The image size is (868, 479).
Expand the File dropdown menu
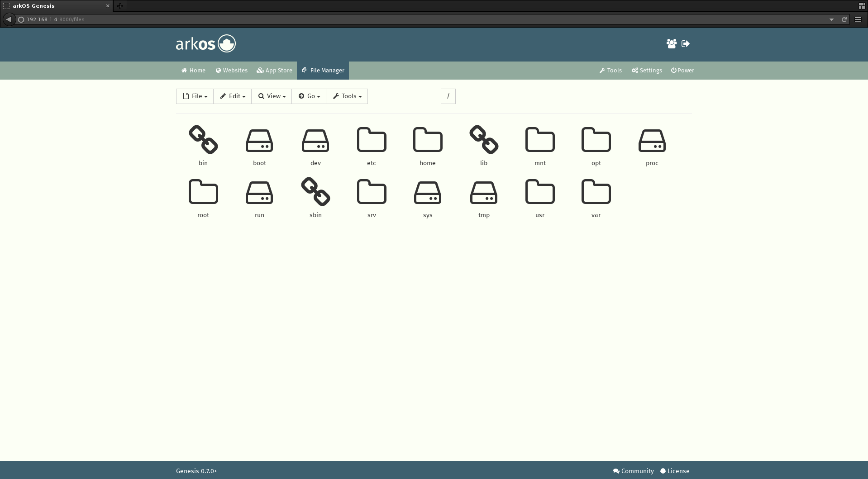[x=195, y=96]
